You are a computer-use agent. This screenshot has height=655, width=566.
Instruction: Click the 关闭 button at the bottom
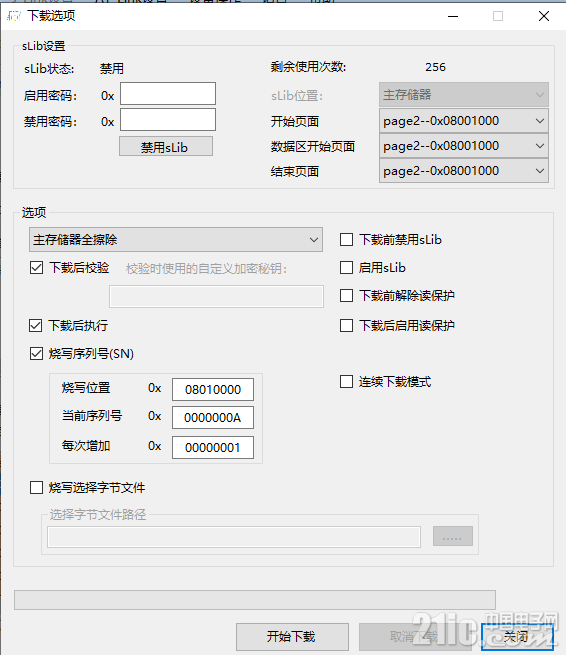(x=517, y=637)
